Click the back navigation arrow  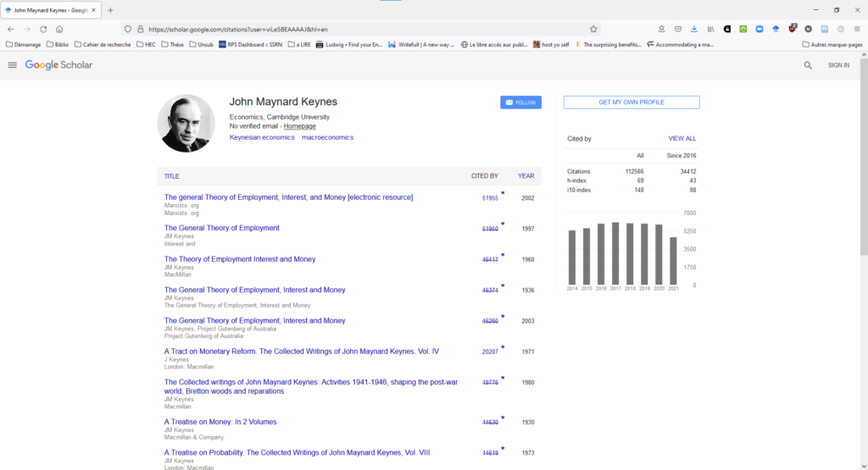tap(10, 29)
